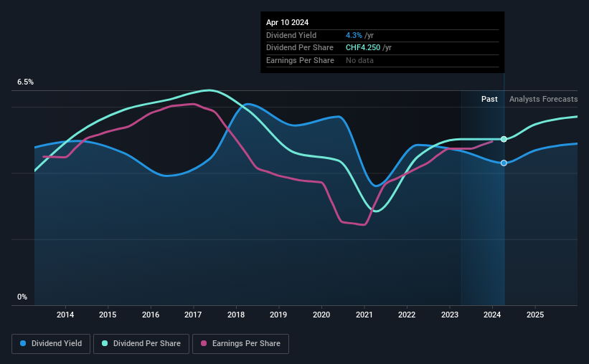The width and height of the screenshot is (589, 364).
Task: Click the 0% y-axis label
Action: (x=22, y=297)
